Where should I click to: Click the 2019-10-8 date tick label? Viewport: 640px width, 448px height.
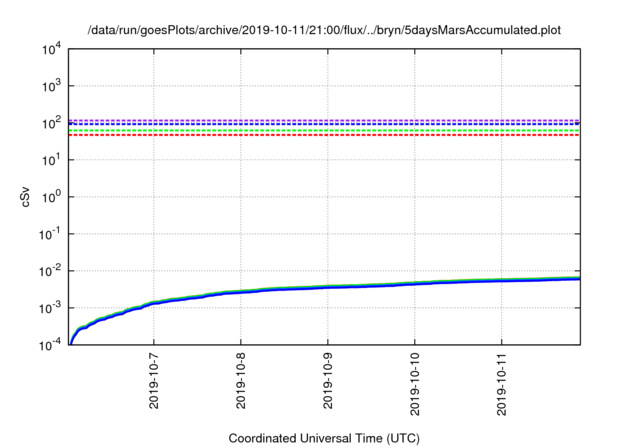241,382
